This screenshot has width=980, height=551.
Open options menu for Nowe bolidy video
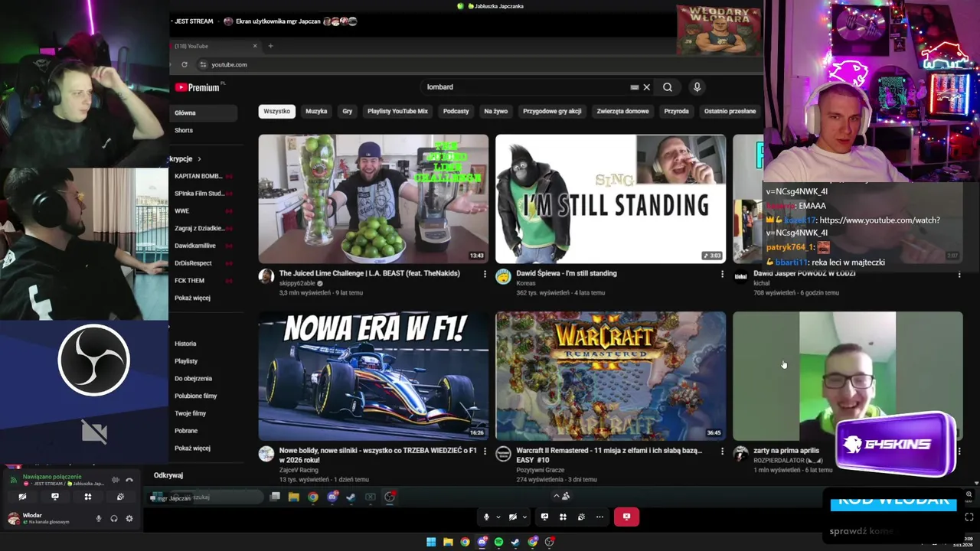[x=485, y=452]
